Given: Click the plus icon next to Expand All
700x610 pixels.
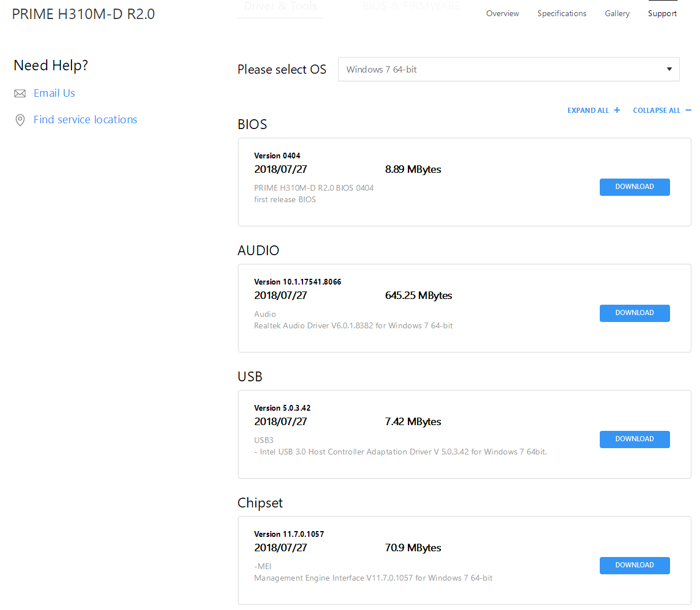Looking at the screenshot, I should (617, 110).
